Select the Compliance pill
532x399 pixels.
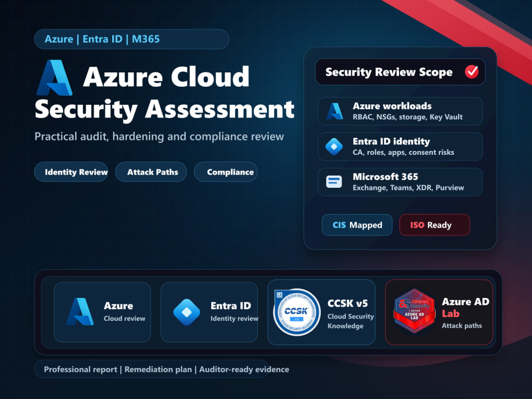pyautogui.click(x=226, y=172)
